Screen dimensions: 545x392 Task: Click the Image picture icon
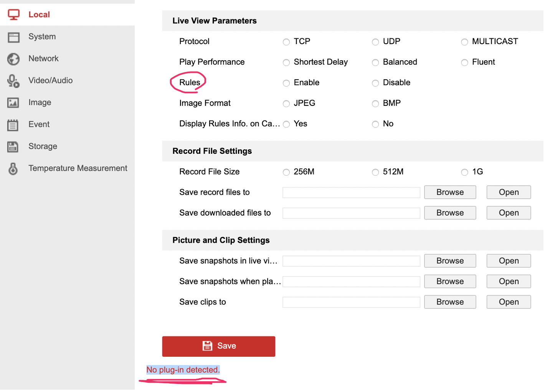[13, 103]
